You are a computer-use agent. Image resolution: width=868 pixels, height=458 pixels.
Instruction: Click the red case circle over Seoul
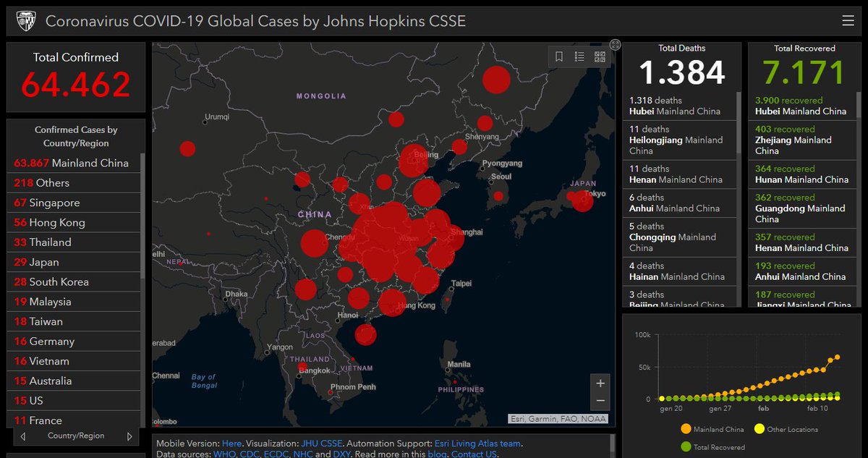point(498,196)
